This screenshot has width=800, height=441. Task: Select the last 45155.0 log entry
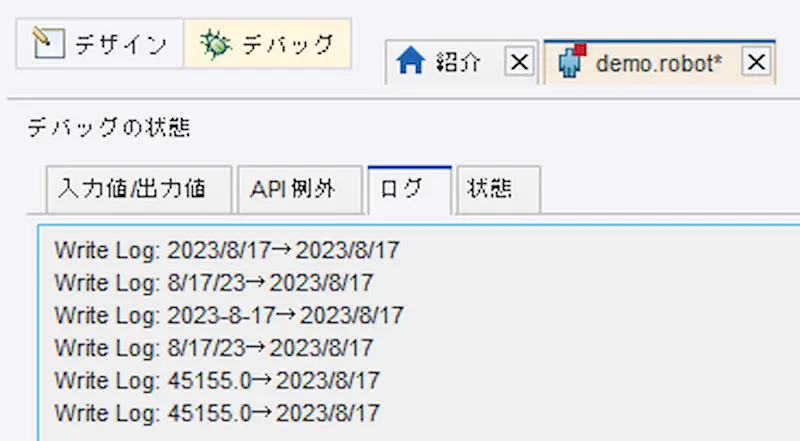click(x=217, y=413)
